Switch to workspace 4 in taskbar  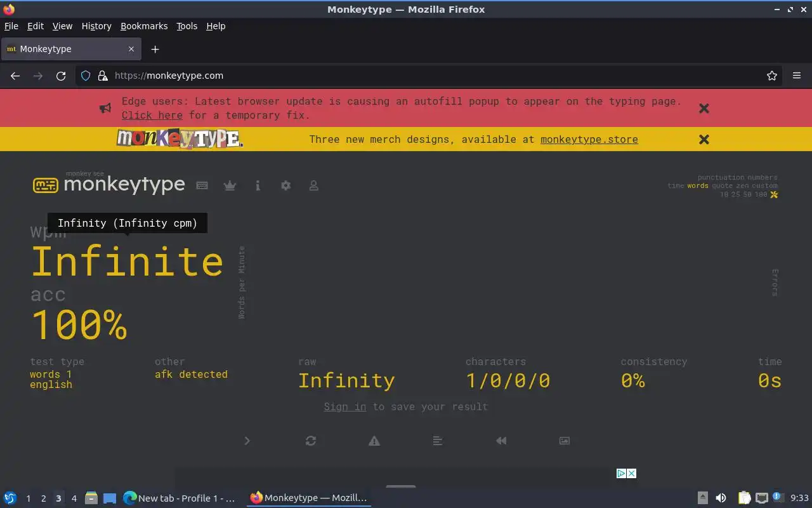(74, 498)
